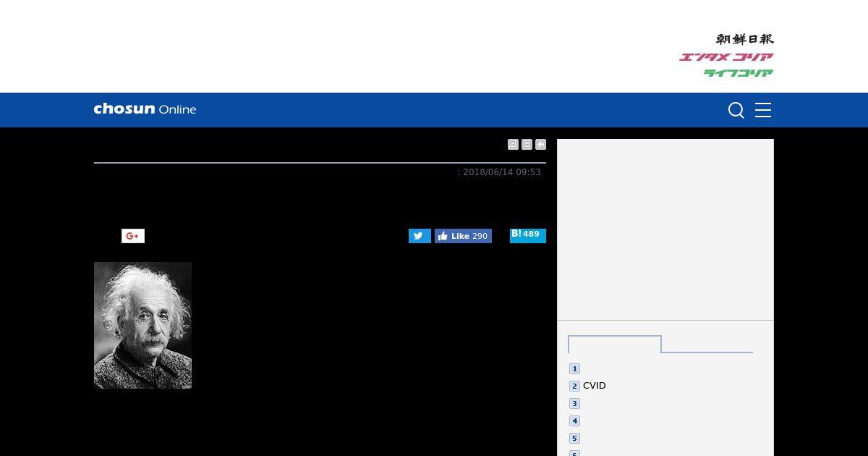Print the article using the printer icon
868x456 pixels.
click(513, 145)
